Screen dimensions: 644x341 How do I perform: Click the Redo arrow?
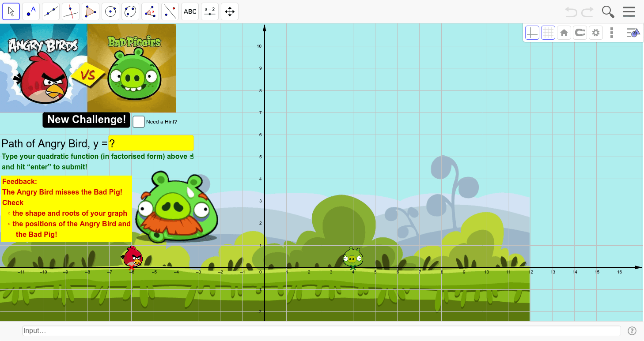point(587,12)
